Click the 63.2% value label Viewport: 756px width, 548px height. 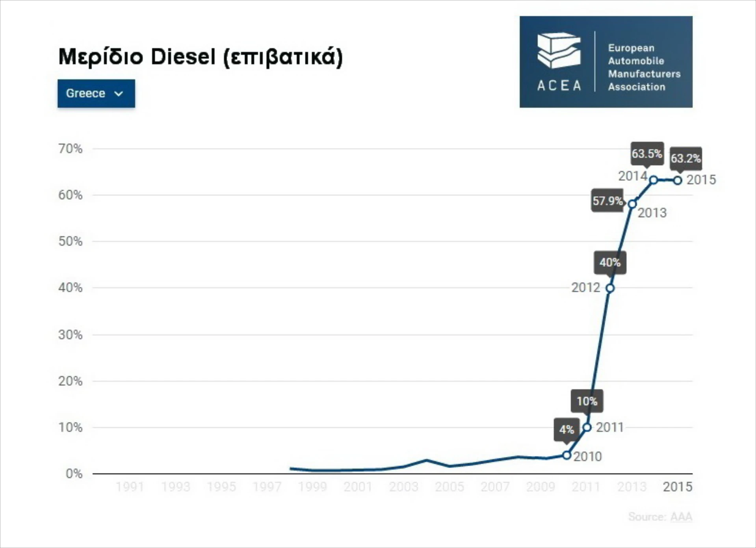coord(685,158)
